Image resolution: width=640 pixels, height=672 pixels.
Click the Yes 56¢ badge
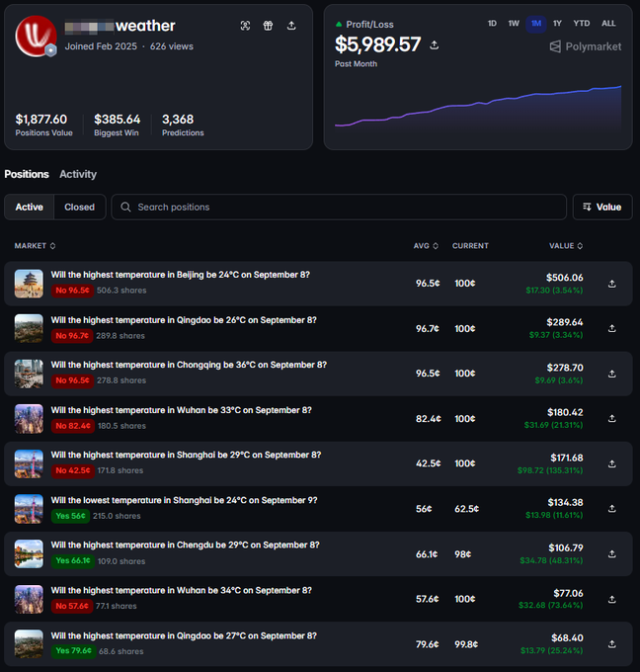tap(70, 516)
